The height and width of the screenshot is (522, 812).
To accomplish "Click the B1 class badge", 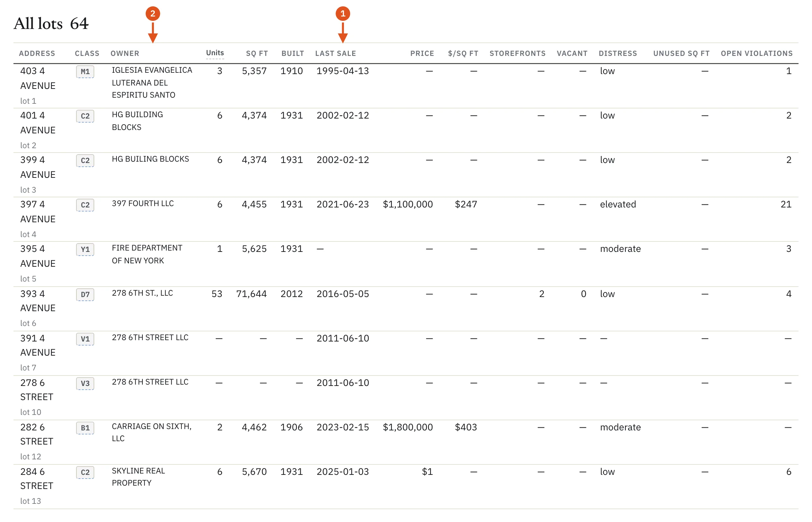I will click(85, 428).
